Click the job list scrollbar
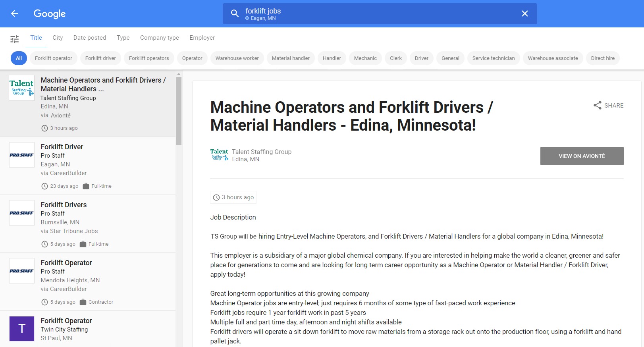This screenshot has height=347, width=644. click(x=179, y=111)
